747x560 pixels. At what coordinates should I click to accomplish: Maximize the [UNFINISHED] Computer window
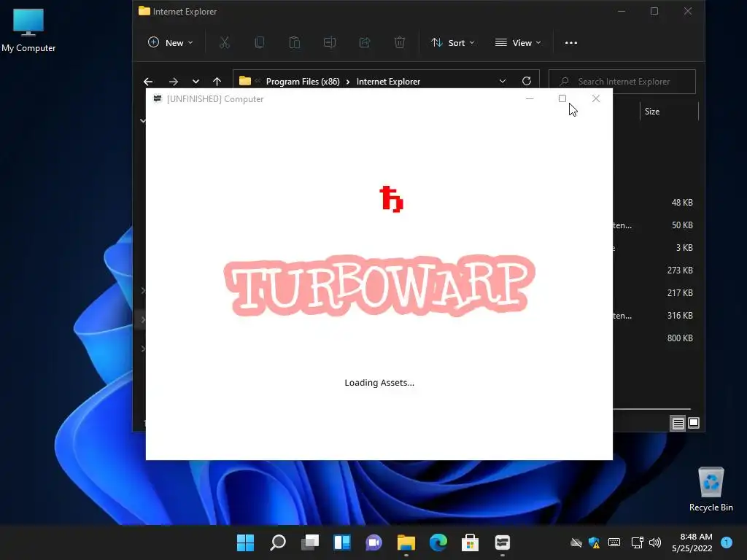coord(562,98)
